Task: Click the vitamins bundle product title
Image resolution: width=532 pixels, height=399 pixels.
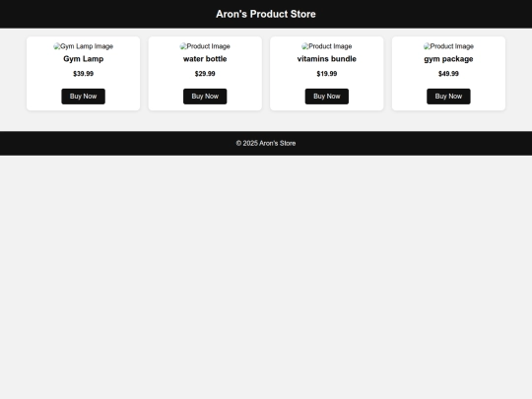Action: point(327,59)
